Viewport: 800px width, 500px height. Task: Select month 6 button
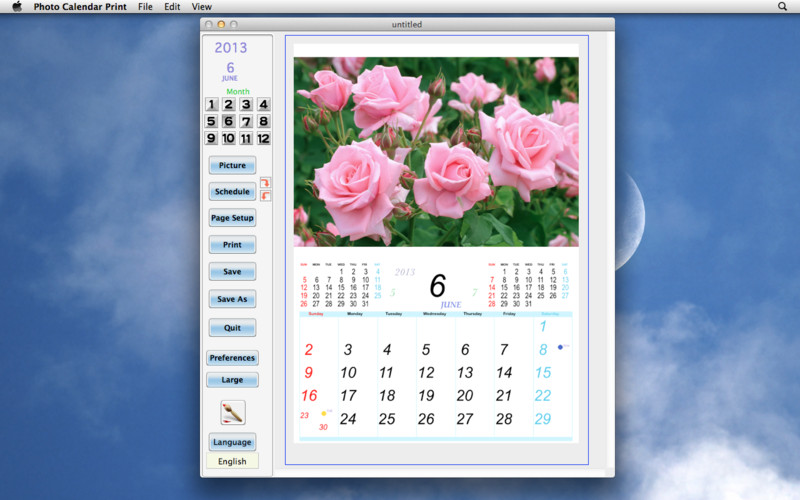pos(229,121)
